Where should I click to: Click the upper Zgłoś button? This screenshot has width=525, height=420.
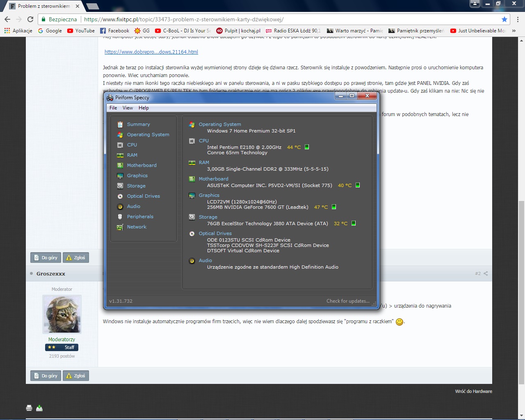click(x=76, y=258)
